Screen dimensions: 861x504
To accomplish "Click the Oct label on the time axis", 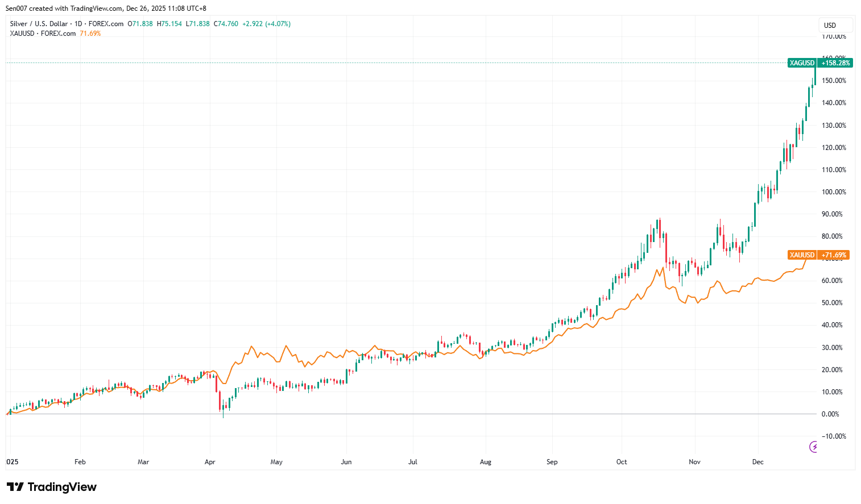I will tap(622, 462).
